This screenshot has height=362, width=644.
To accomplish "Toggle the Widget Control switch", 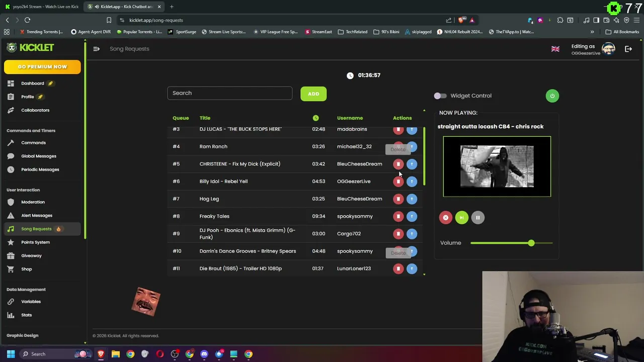I will pos(440,96).
